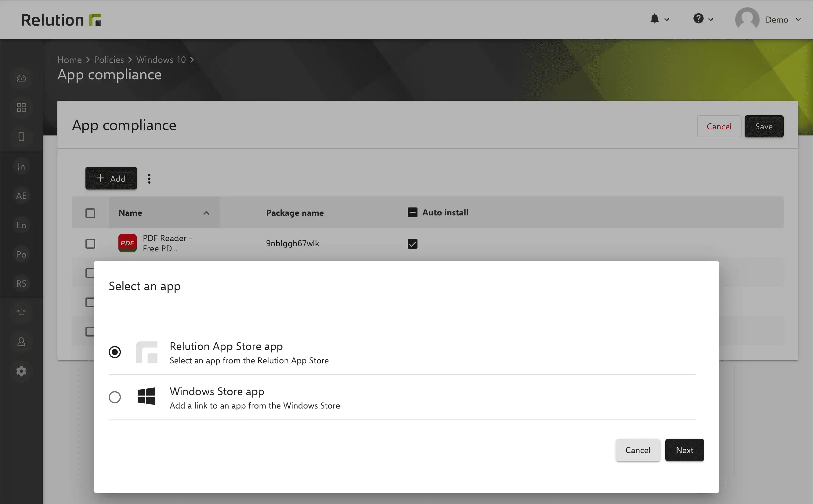This screenshot has height=504, width=813.
Task: Open the devices phone sidebar icon
Action: (21, 137)
